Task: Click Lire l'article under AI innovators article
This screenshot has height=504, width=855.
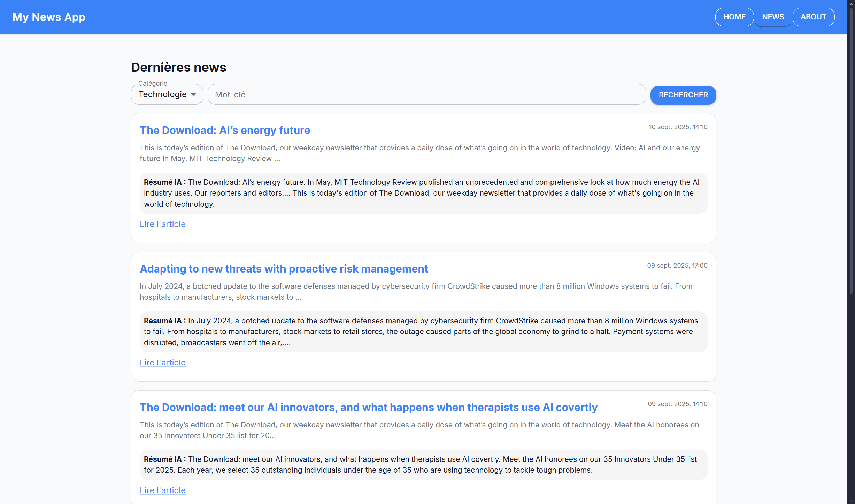Action: coord(162,490)
